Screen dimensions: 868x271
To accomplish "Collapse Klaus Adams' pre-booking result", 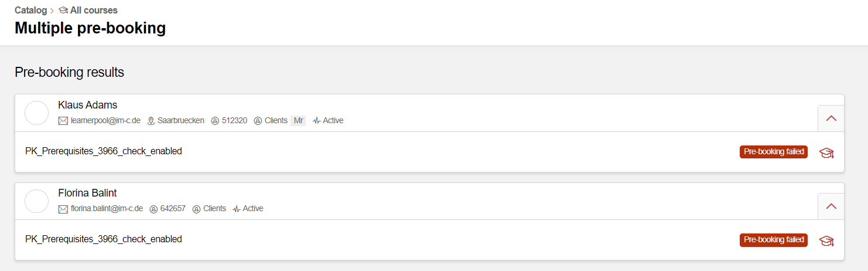I will click(x=831, y=118).
